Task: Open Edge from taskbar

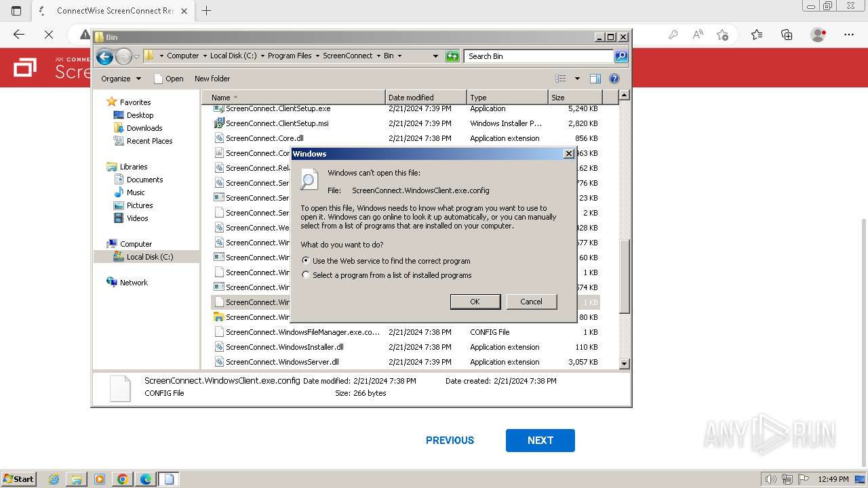Action: pos(145,479)
